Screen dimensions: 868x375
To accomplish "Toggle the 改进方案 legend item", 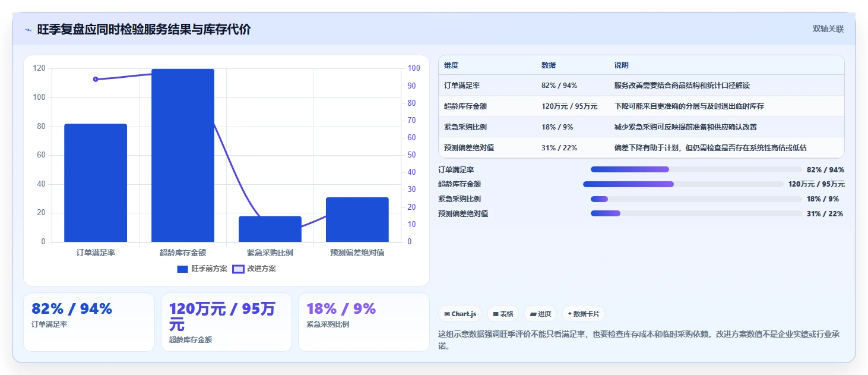I will (x=254, y=269).
